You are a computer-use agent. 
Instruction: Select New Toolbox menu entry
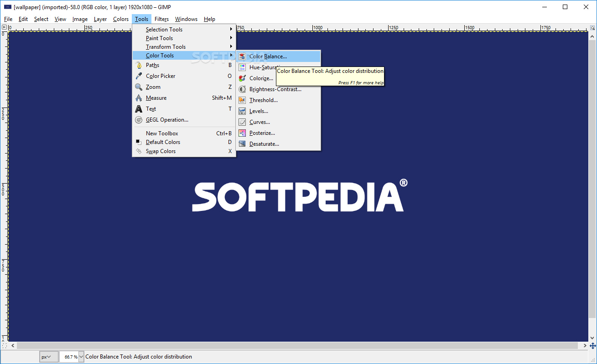point(184,133)
